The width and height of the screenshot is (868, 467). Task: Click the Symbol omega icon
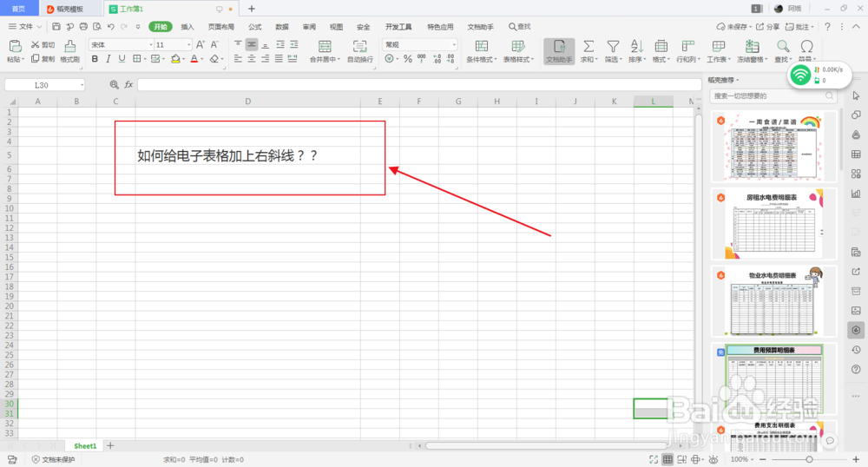(806, 47)
